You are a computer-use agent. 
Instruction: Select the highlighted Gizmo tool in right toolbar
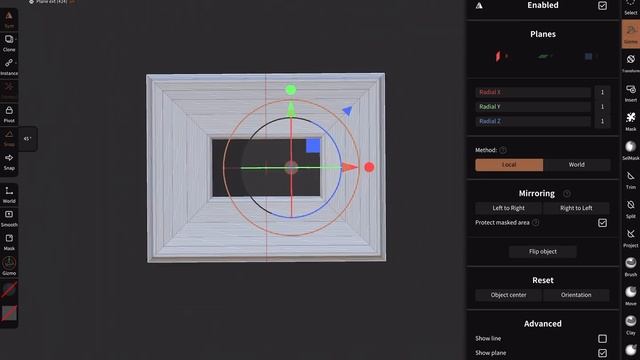coord(631,34)
